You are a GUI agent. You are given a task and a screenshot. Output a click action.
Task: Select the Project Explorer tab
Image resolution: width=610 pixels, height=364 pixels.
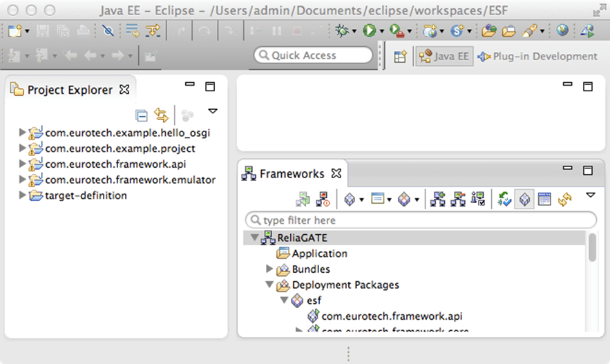click(70, 90)
